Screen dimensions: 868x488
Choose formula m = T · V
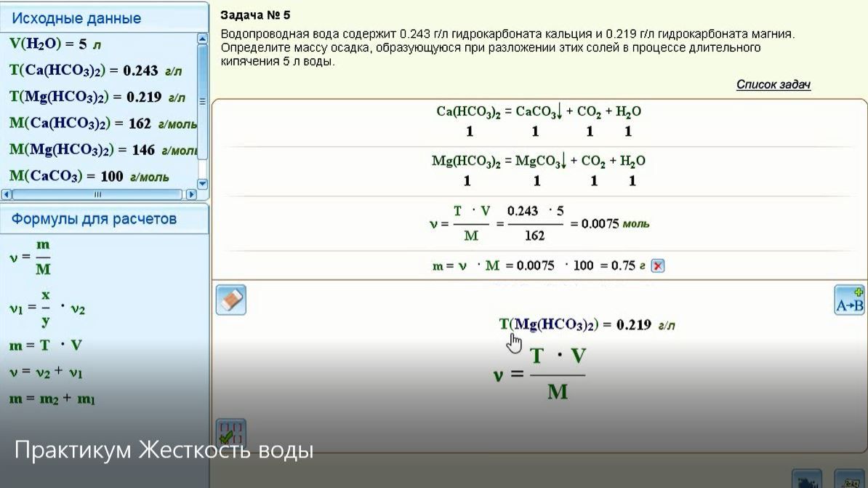point(45,345)
